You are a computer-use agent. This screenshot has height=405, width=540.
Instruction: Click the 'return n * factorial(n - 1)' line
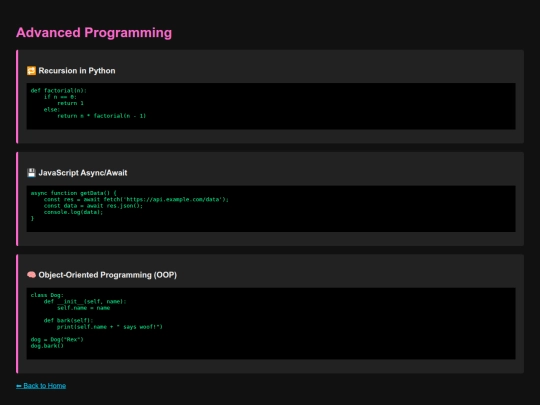point(102,116)
